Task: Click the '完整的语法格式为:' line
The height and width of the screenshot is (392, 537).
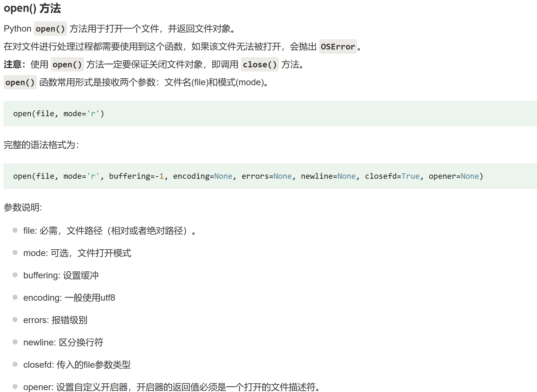Action: click(x=41, y=145)
